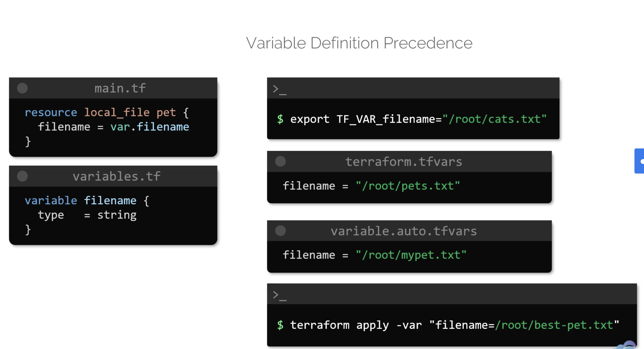Click the circle icon on variable.auto.tfvars header
644x349 pixels.
point(280,231)
